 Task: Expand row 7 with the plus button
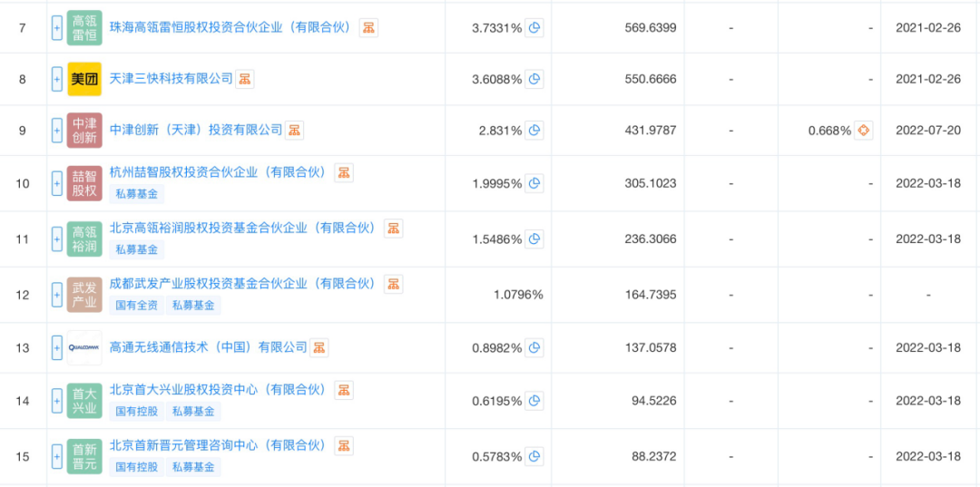pos(57,28)
